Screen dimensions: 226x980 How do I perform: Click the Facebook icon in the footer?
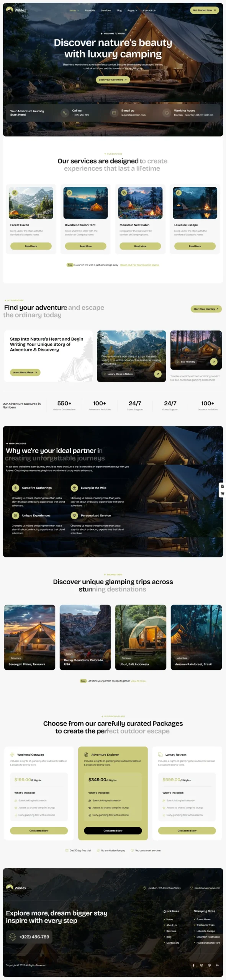(x=194, y=965)
